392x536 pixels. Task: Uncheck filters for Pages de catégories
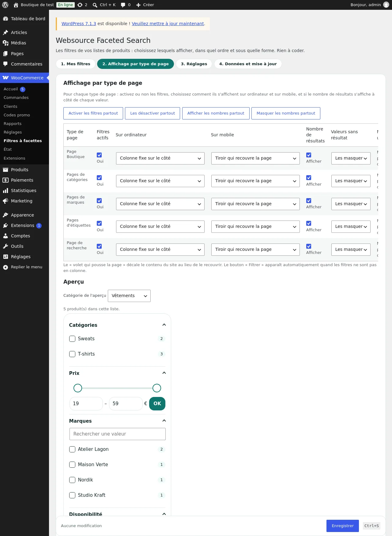(x=99, y=178)
